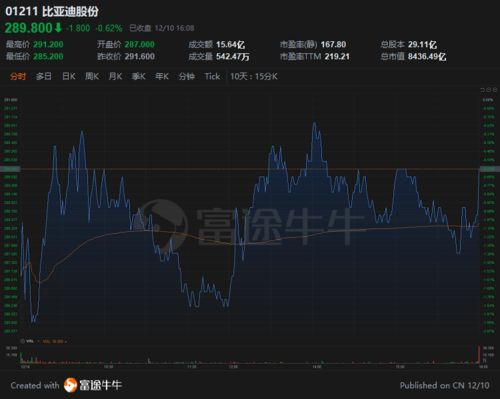
Task: Expand the 分钟 minute interval options
Action: pos(187,76)
